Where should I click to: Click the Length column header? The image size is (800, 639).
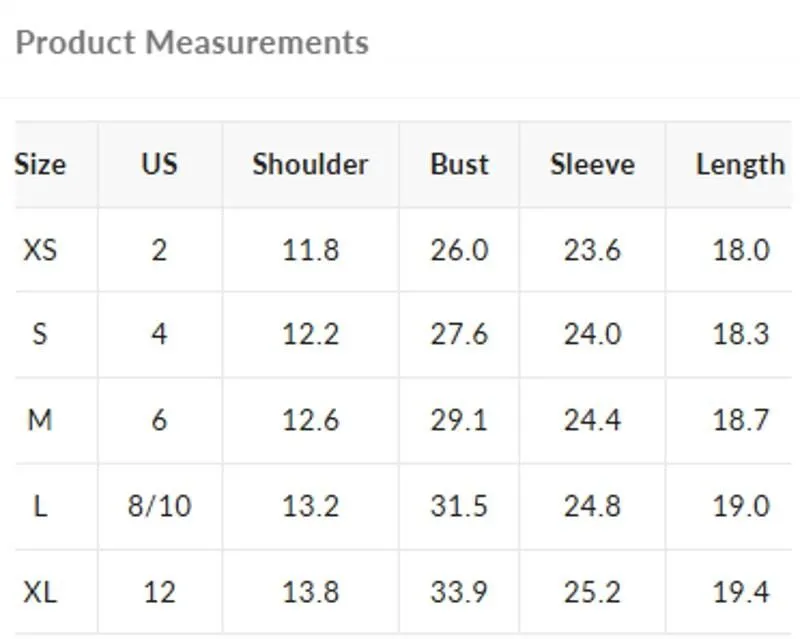point(740,165)
